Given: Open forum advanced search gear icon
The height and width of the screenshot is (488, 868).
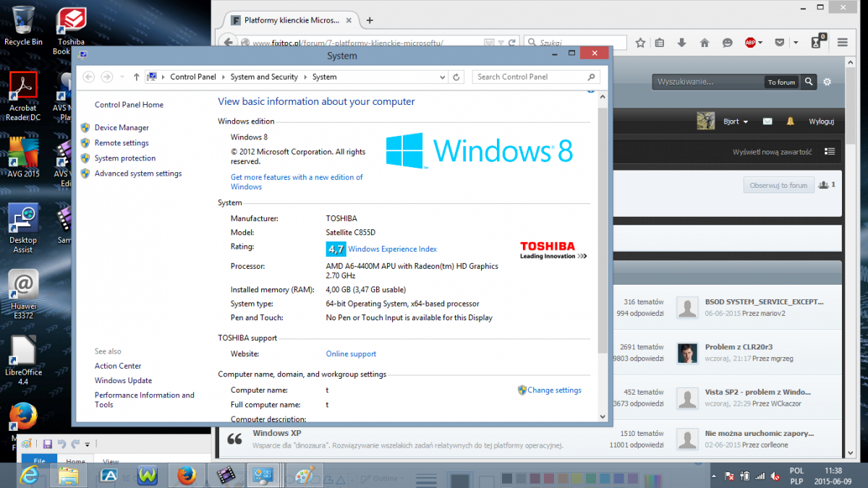Looking at the screenshot, I should coord(827,82).
